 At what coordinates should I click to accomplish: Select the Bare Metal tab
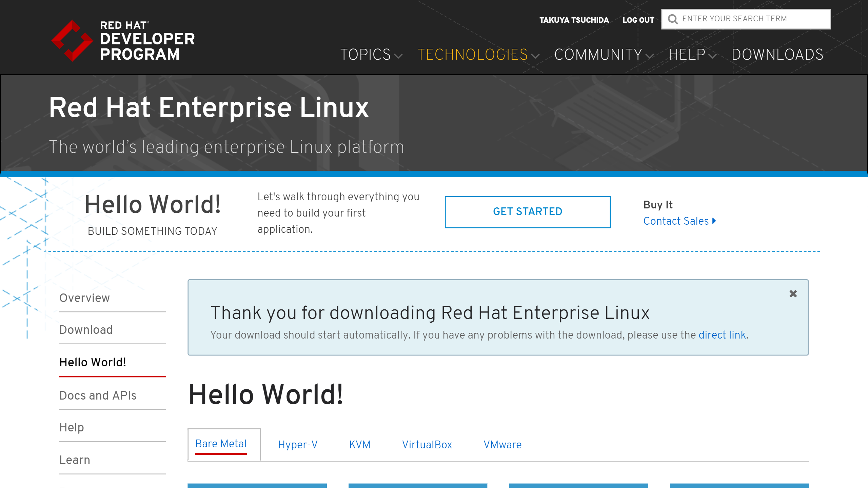221,443
